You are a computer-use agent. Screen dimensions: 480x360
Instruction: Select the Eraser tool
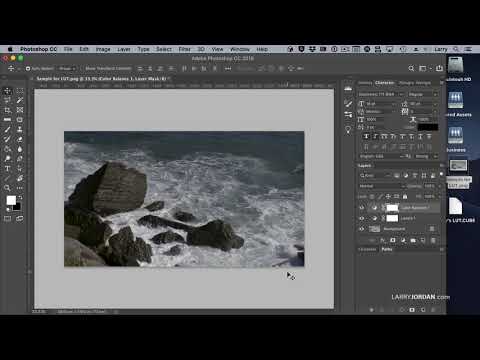pos(20,139)
